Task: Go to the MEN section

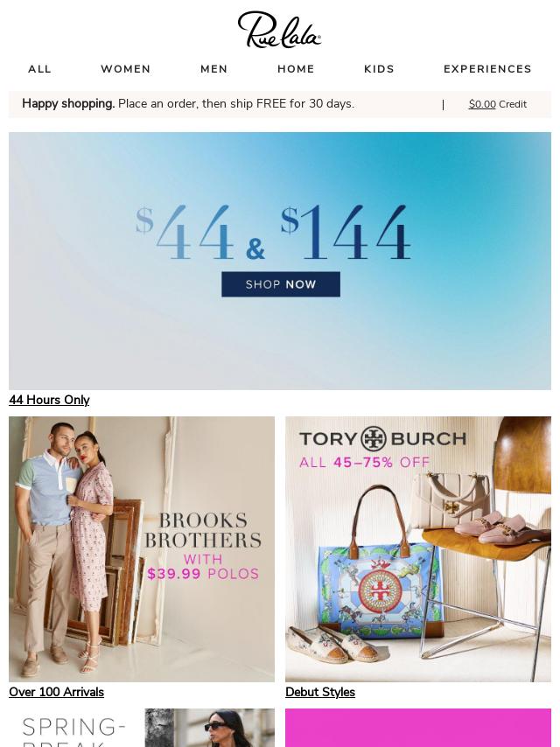Action: coord(214,69)
